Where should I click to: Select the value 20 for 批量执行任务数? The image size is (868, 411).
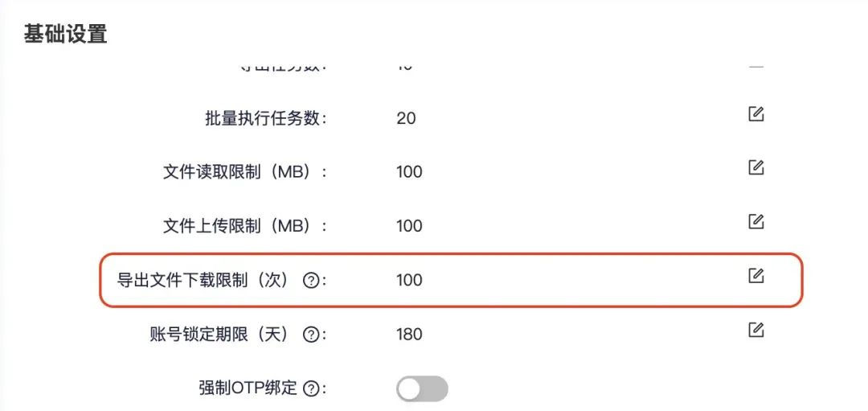(x=406, y=118)
